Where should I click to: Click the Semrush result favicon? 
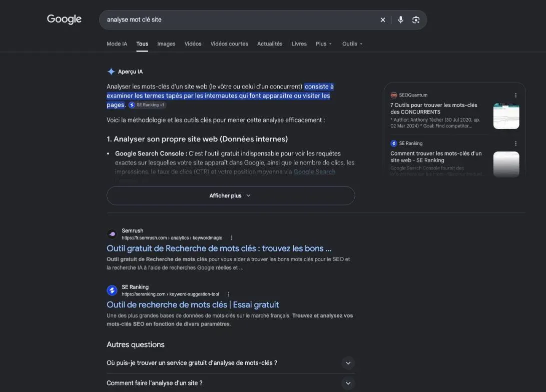(x=112, y=234)
